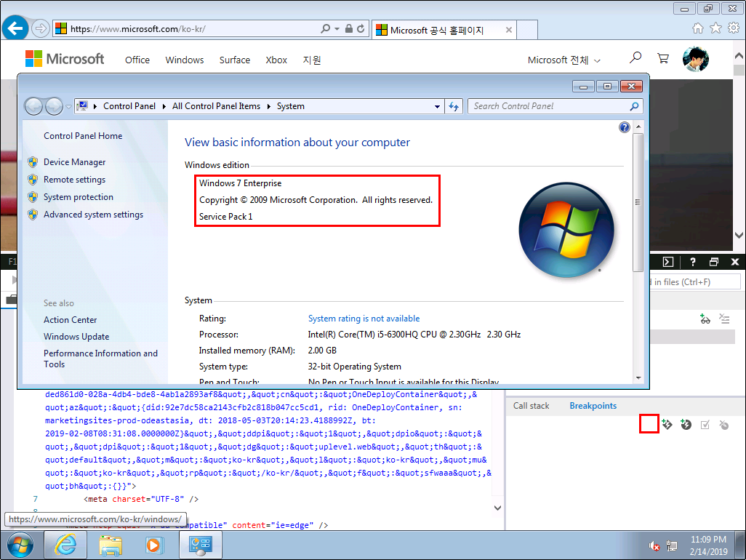Add an event tracepoint
Image resolution: width=746 pixels, height=560 pixels.
pos(686,424)
